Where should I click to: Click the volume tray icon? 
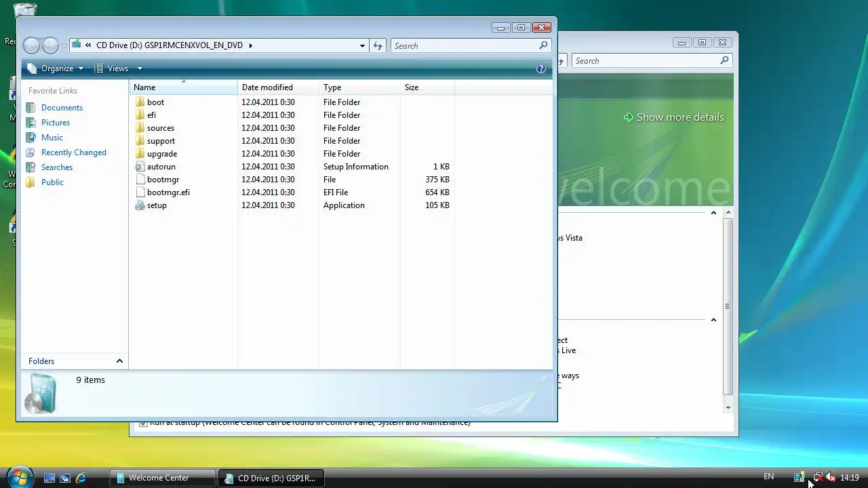click(831, 477)
